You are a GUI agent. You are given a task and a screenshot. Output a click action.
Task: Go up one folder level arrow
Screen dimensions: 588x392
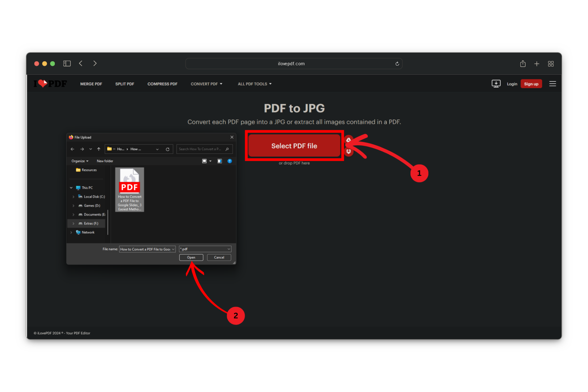(x=99, y=149)
